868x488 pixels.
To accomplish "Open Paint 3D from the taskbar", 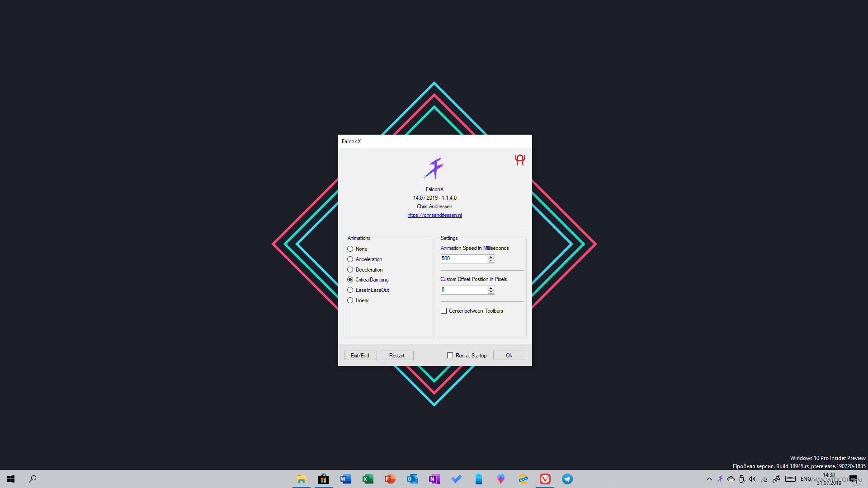I will pyautogui.click(x=501, y=479).
